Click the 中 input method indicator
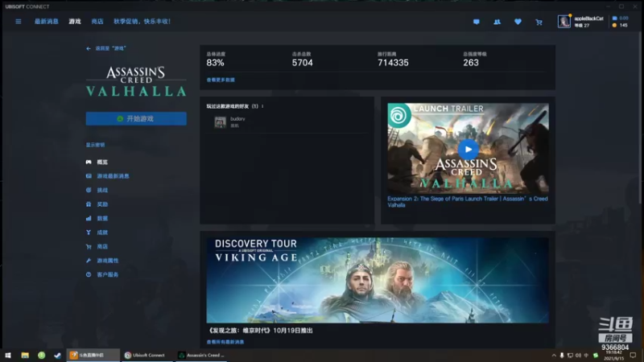 coord(586,356)
